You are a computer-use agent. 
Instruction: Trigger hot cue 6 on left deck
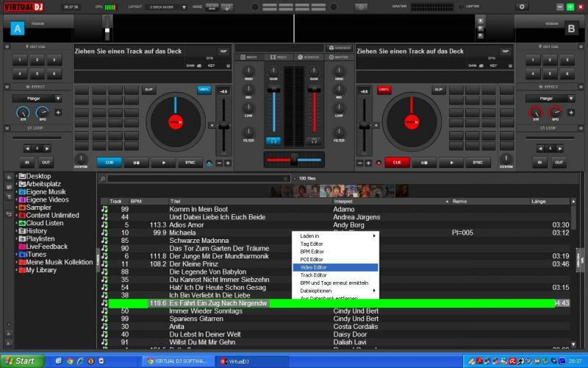coord(54,74)
